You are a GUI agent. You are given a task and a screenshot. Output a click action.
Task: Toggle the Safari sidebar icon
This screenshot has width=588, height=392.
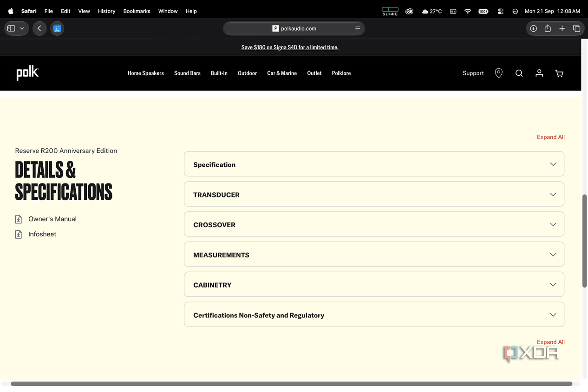[x=12, y=28]
